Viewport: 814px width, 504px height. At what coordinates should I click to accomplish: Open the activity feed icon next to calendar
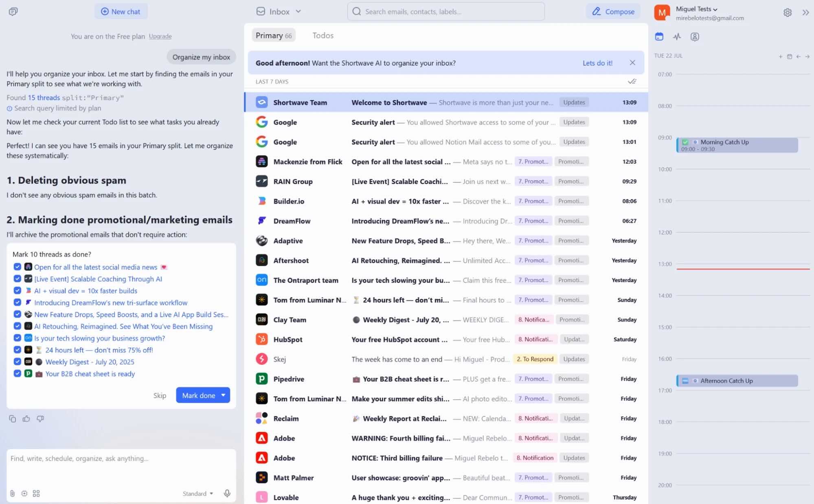tap(677, 37)
